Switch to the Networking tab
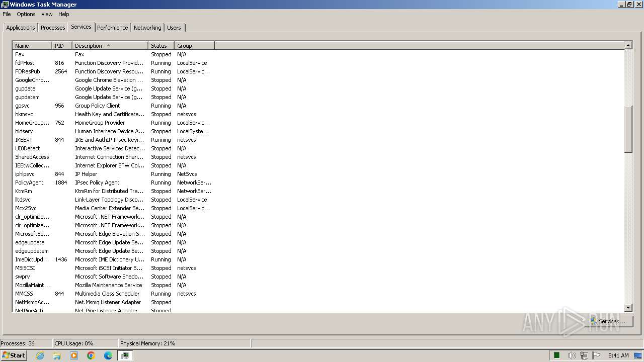 pos(147,28)
